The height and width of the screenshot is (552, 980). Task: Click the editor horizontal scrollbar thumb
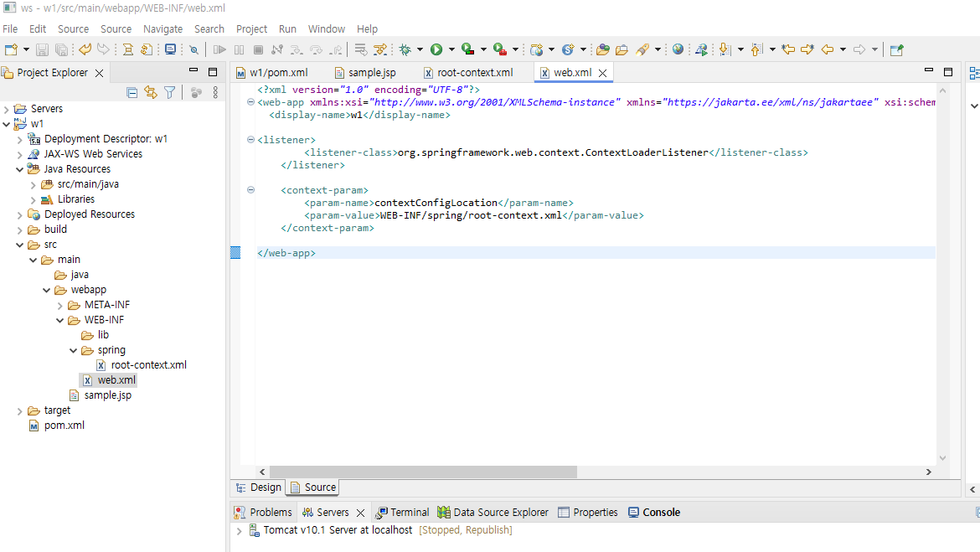(423, 472)
